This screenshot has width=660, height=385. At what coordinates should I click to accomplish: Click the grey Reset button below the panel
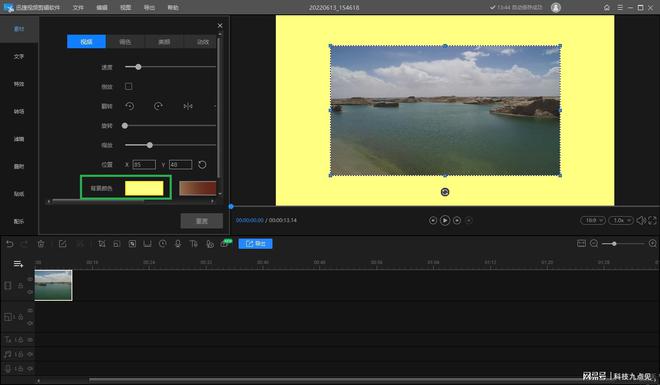(202, 221)
